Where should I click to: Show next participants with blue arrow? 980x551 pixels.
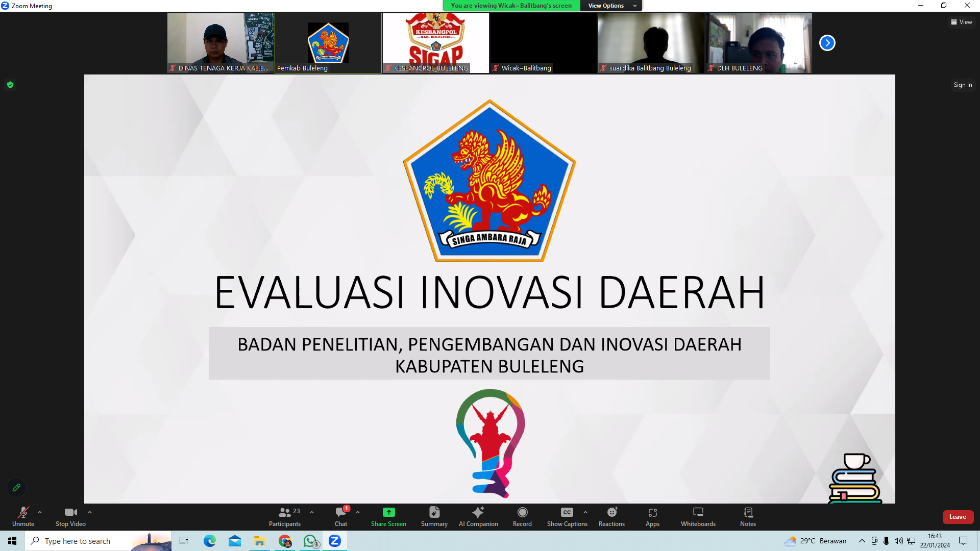827,43
